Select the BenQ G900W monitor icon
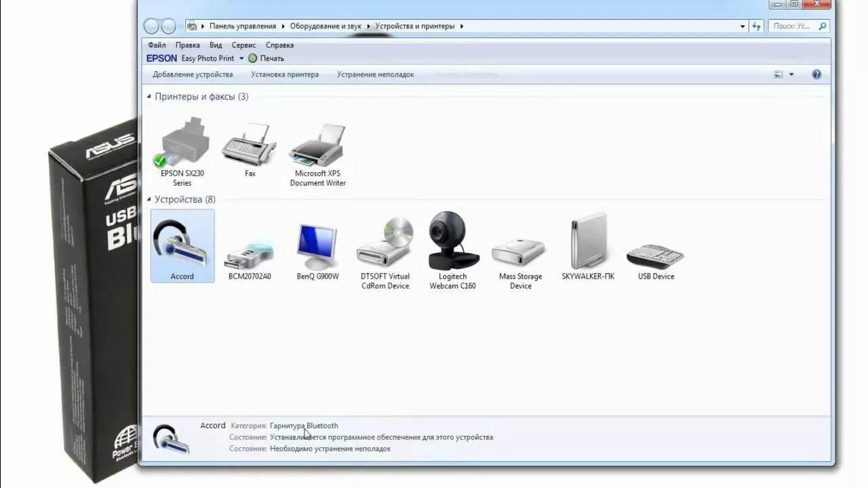This screenshot has width=868, height=488. pyautogui.click(x=317, y=247)
